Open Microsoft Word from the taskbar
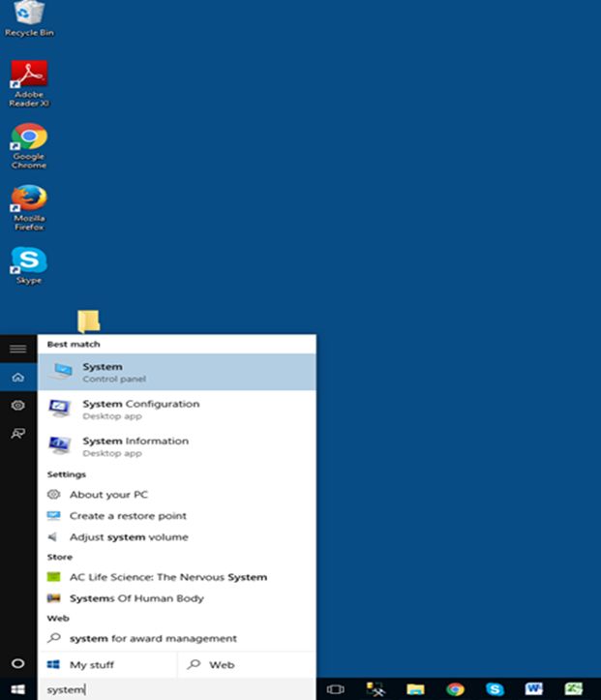This screenshot has height=700, width=601. click(534, 689)
